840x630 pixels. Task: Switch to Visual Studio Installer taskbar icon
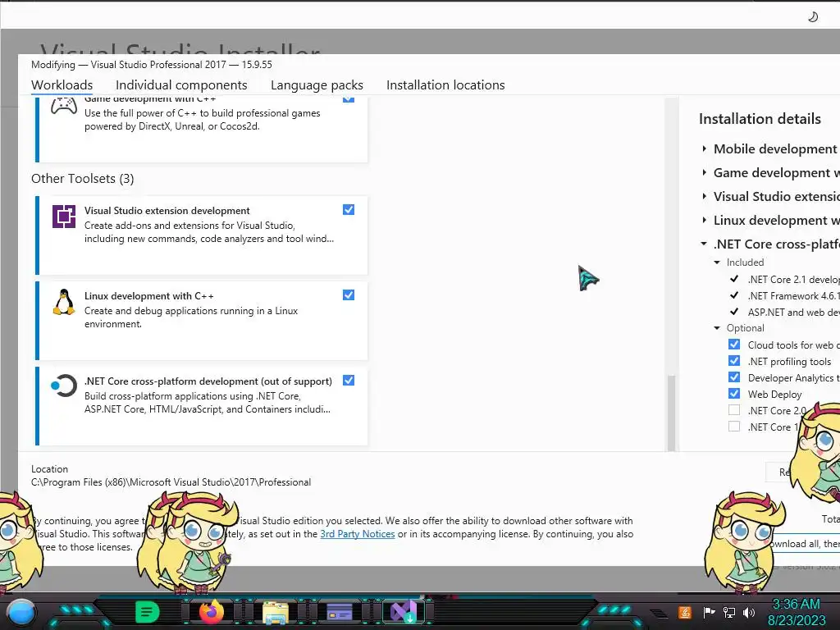coord(404,612)
